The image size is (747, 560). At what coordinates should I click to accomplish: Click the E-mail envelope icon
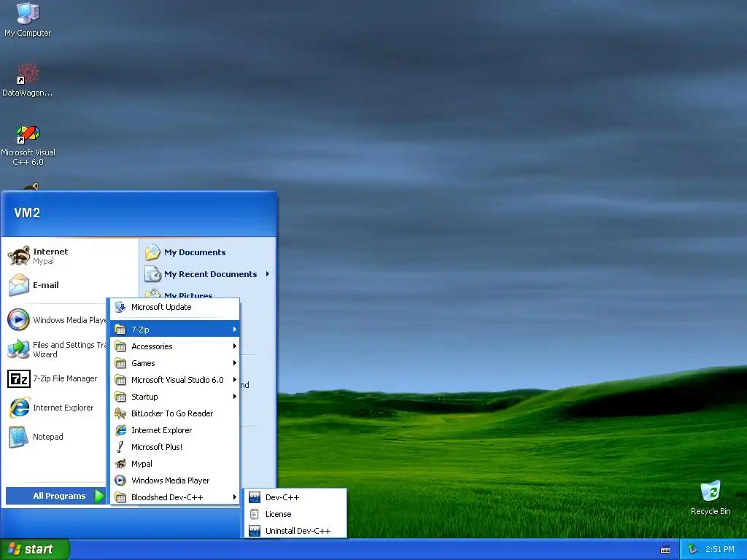[x=19, y=285]
